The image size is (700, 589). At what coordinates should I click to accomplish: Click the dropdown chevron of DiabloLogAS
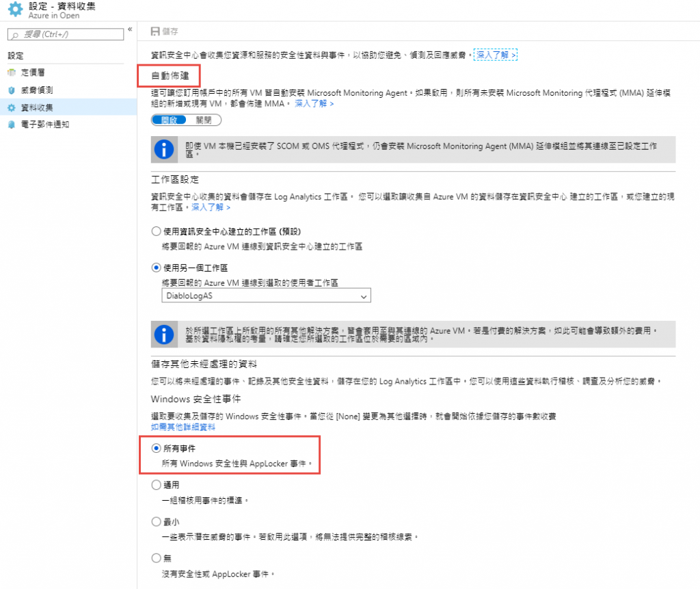point(364,297)
